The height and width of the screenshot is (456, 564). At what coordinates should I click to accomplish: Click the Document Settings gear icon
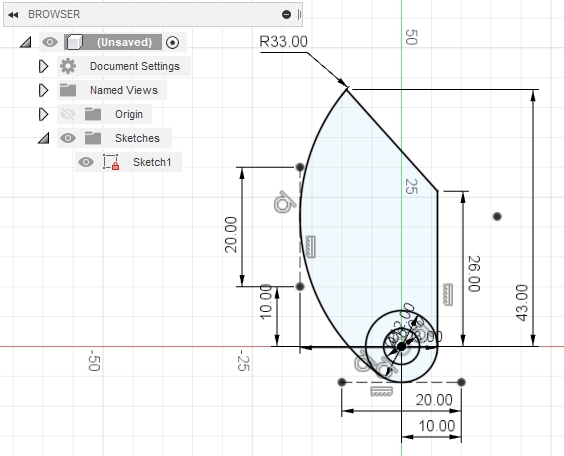68,66
